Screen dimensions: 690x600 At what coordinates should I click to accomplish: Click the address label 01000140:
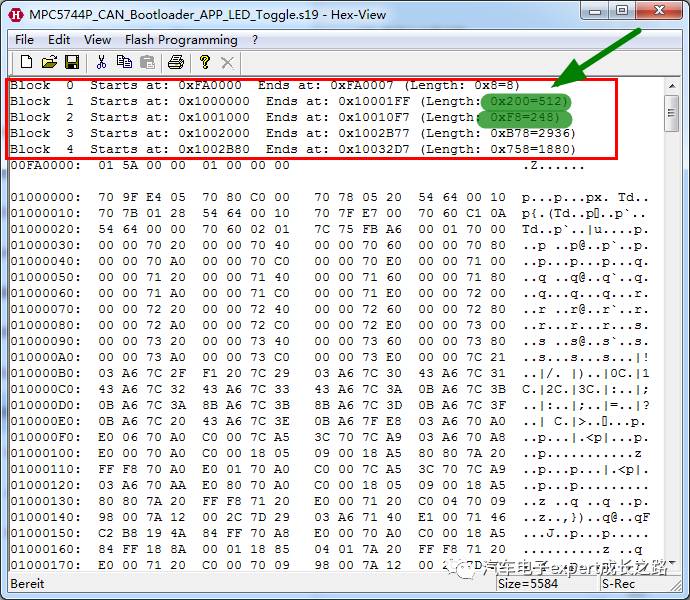pos(46,517)
